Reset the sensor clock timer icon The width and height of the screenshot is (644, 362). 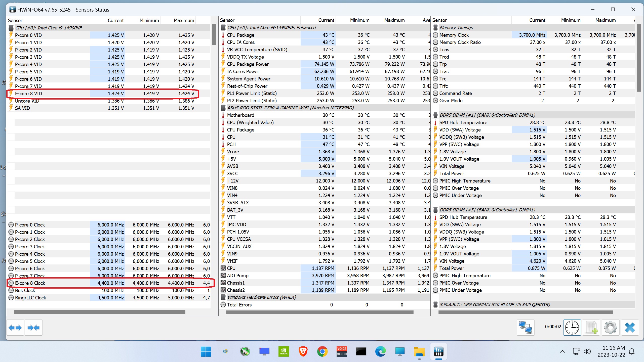572,328
